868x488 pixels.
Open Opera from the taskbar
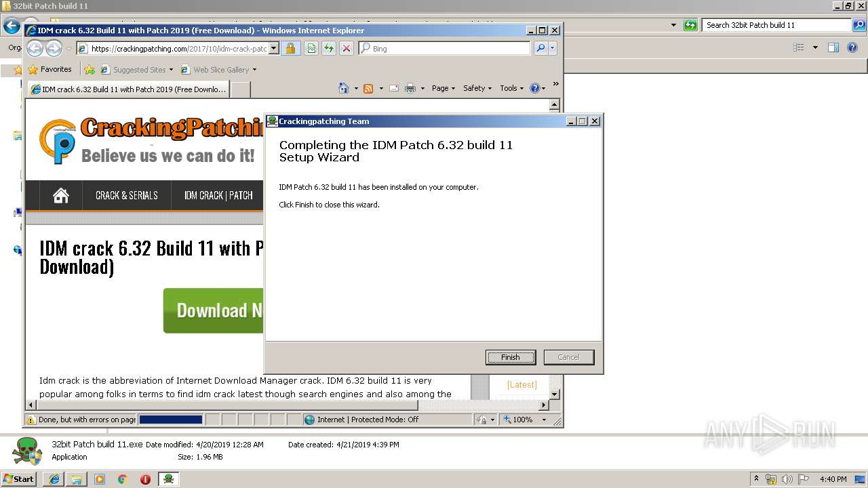pos(145,479)
